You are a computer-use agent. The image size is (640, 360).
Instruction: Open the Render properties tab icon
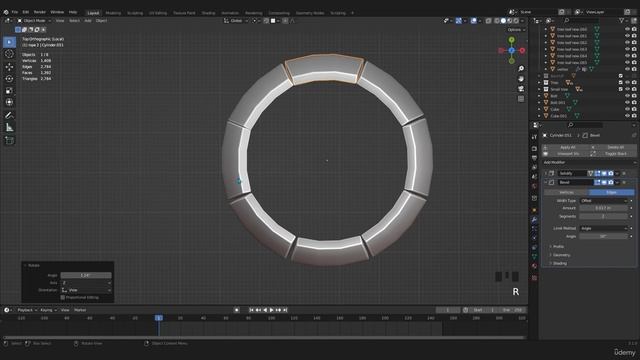[534, 148]
